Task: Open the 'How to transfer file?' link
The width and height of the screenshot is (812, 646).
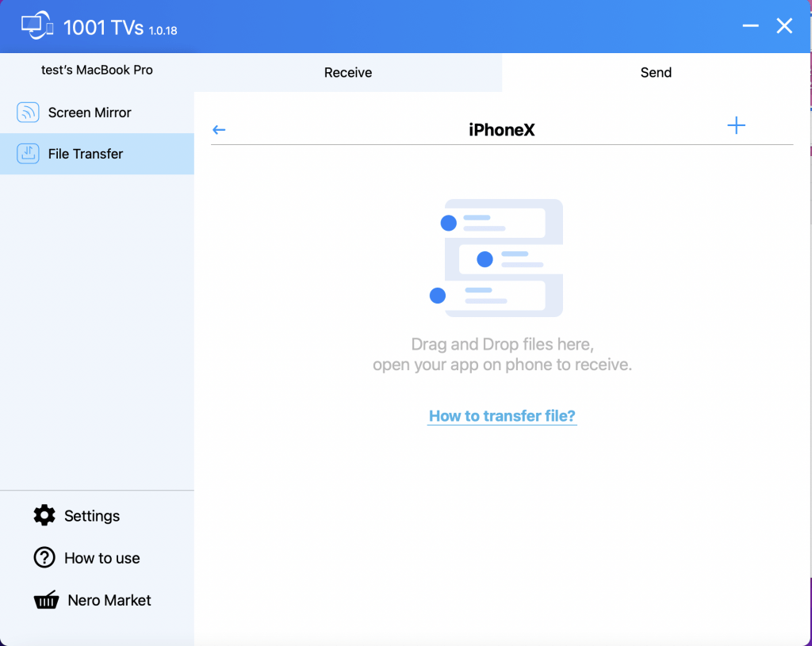Action: 502,415
